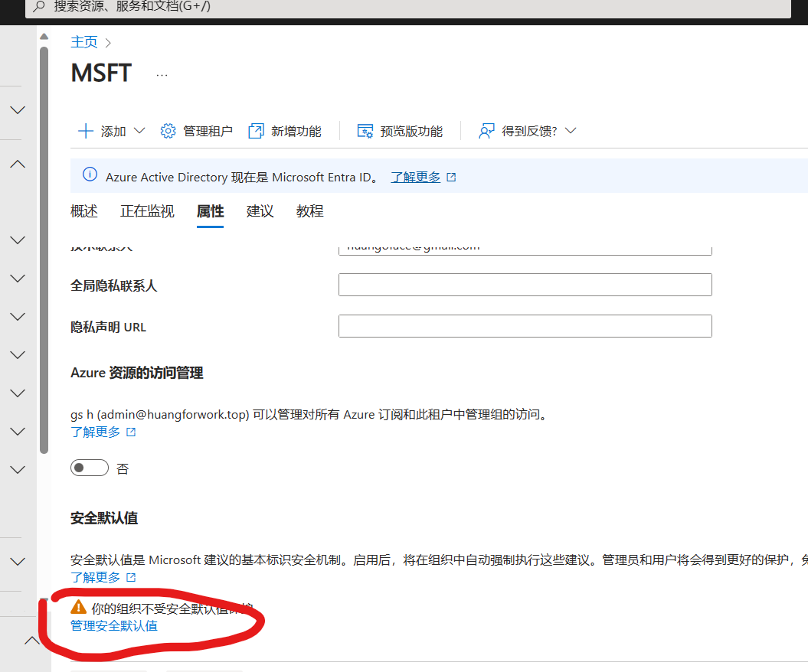
Task: Expand the 得到反馈? dropdown chevron
Action: 571,131
